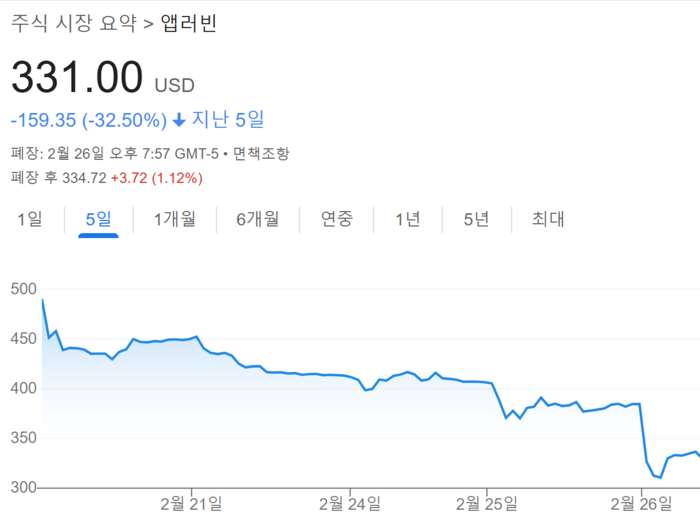Show the 5년 chart range
Screen dimensions: 700x523
tap(476, 219)
